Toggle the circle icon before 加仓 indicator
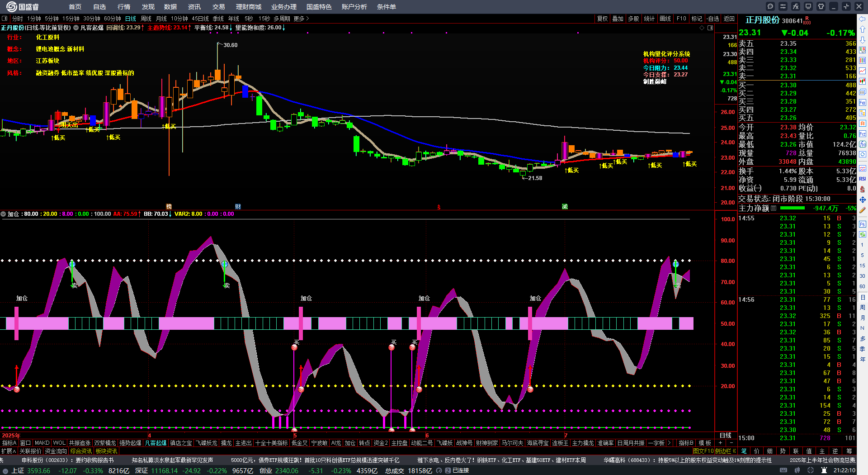868x475 pixels. [x=3, y=214]
